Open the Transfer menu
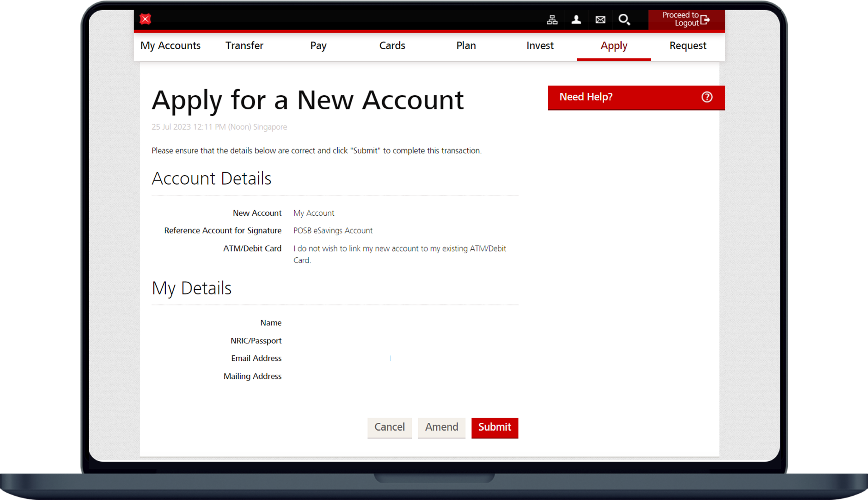The height and width of the screenshot is (500, 868). tap(244, 46)
